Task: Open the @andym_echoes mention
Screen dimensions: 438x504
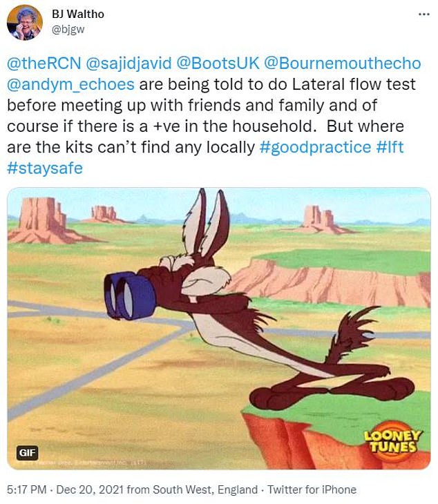Action: coord(70,84)
